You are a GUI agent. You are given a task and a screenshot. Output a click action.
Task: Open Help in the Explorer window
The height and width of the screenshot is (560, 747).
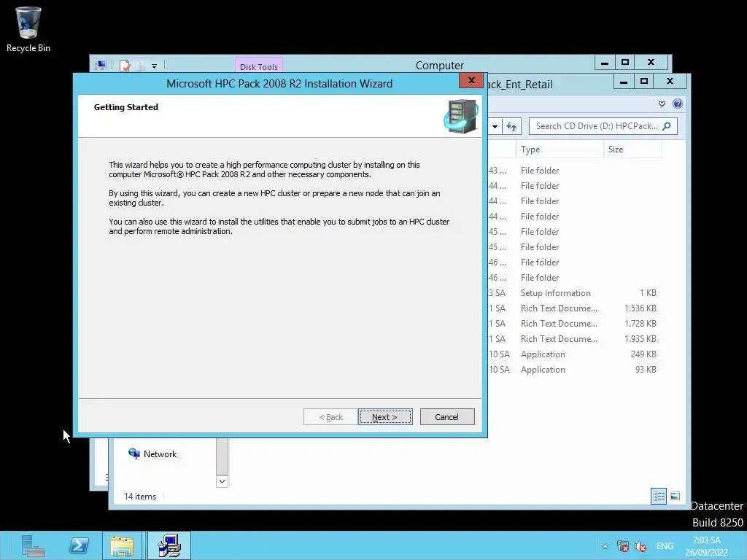coord(678,104)
